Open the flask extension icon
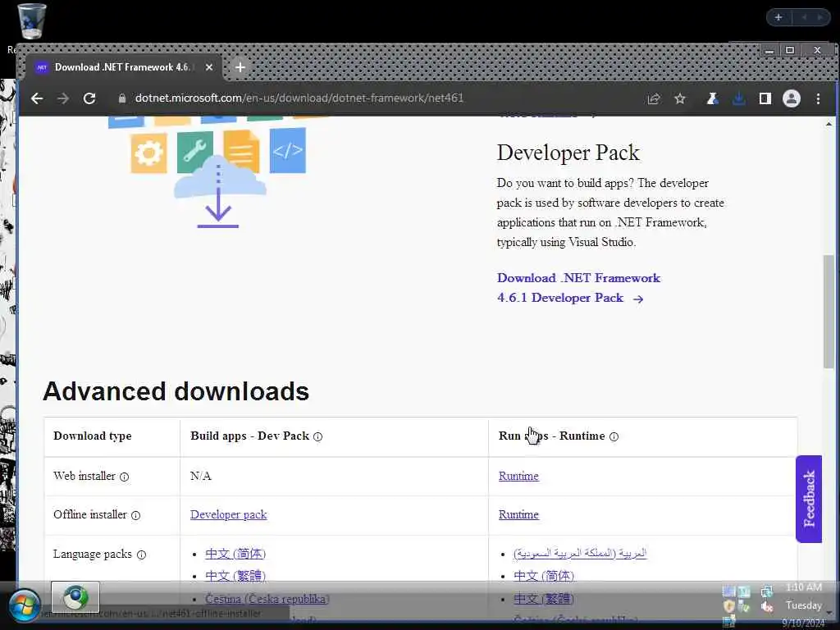 (712, 98)
